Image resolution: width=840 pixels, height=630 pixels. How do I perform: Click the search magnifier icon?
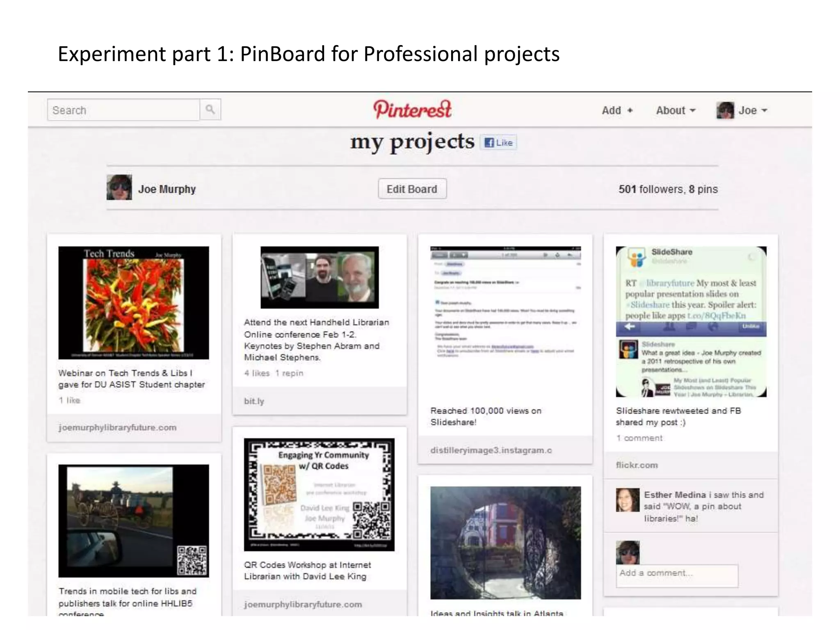[210, 110]
